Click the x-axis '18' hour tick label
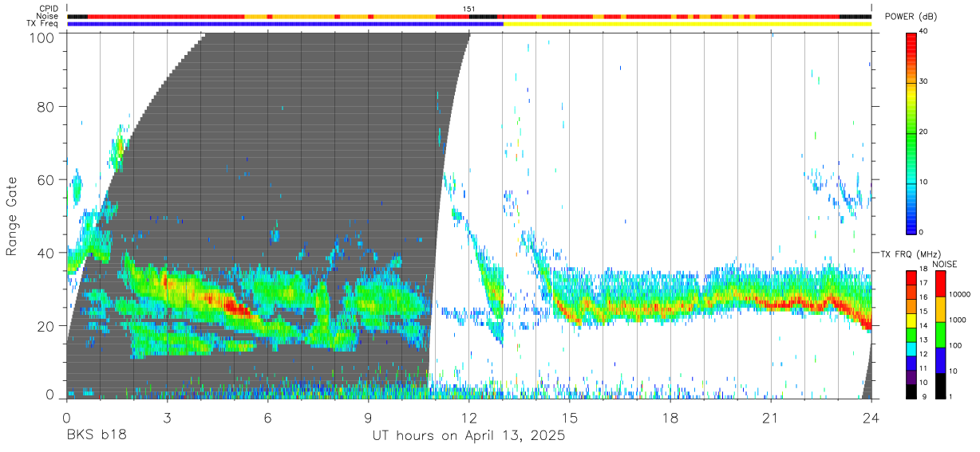980x452 pixels. coord(670,418)
